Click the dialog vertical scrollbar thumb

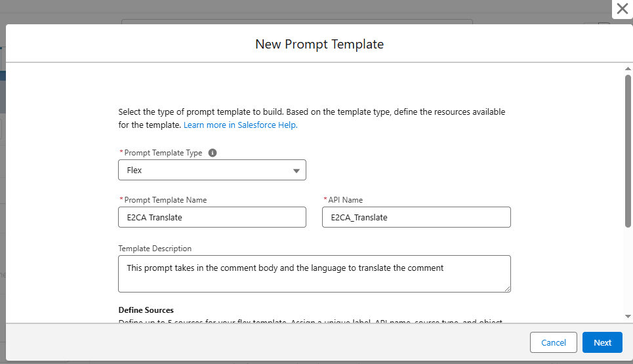pos(628,151)
